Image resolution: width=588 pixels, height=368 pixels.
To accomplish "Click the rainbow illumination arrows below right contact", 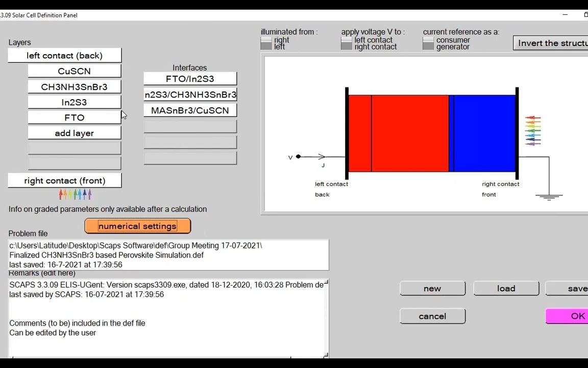I will click(x=75, y=194).
